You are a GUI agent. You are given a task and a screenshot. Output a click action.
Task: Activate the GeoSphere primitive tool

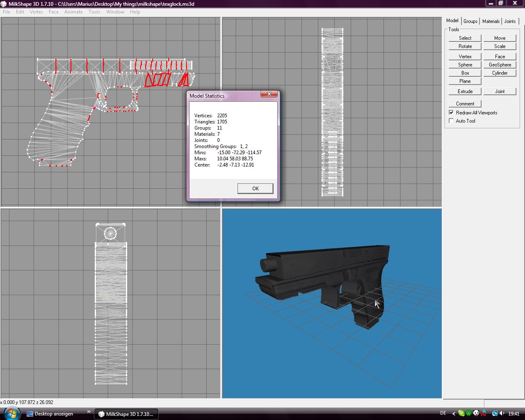[x=500, y=65]
